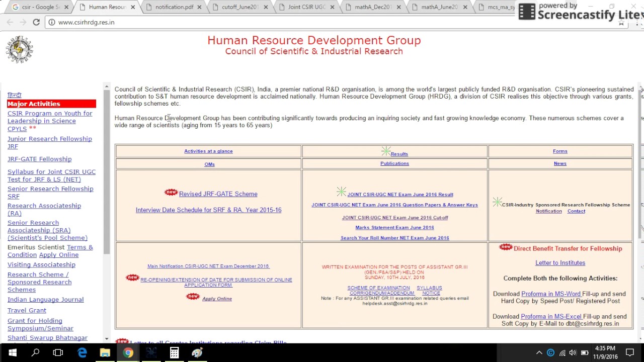Download Proforma in MS-Word link
644x362 pixels.
coord(551,294)
